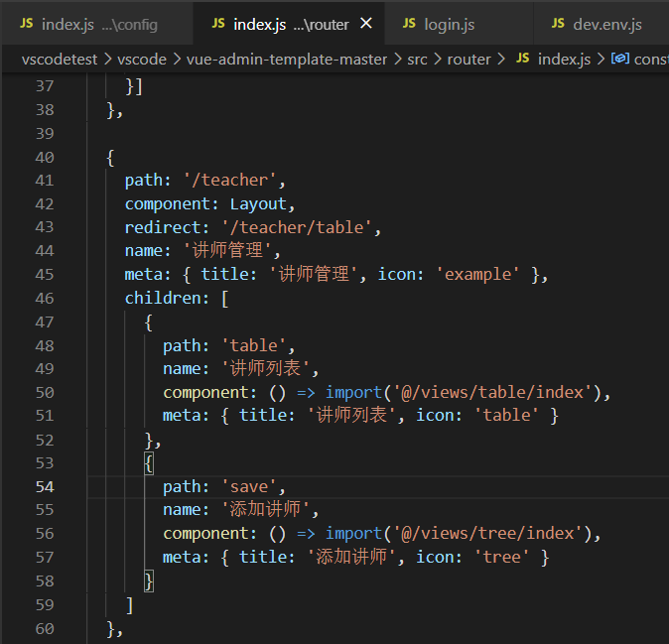Click 'example' icon string on line 45
Viewport: 669px width, 644px height.
[477, 274]
